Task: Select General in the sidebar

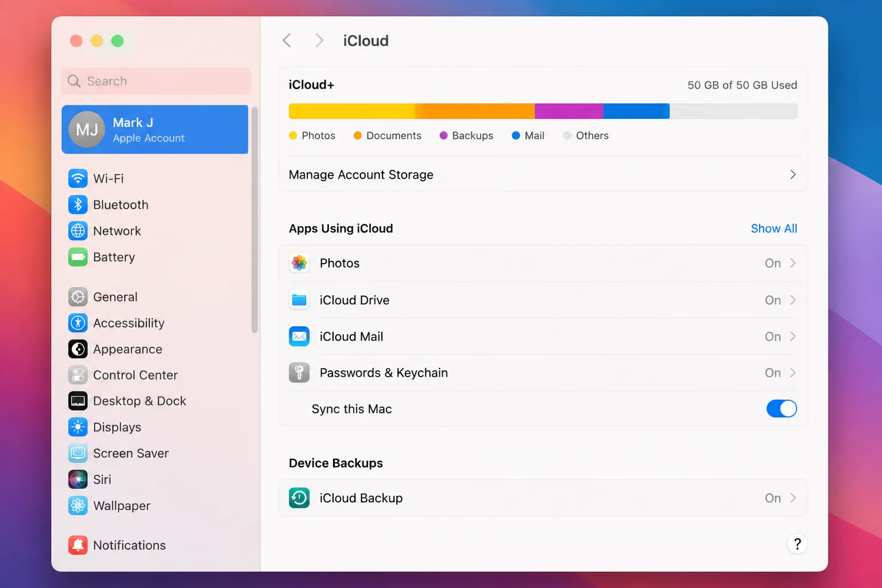Action: tap(115, 297)
